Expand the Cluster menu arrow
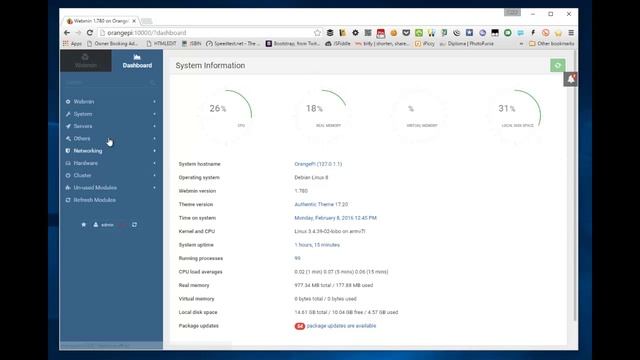Image resolution: width=640 pixels, height=360 pixels. 154,175
